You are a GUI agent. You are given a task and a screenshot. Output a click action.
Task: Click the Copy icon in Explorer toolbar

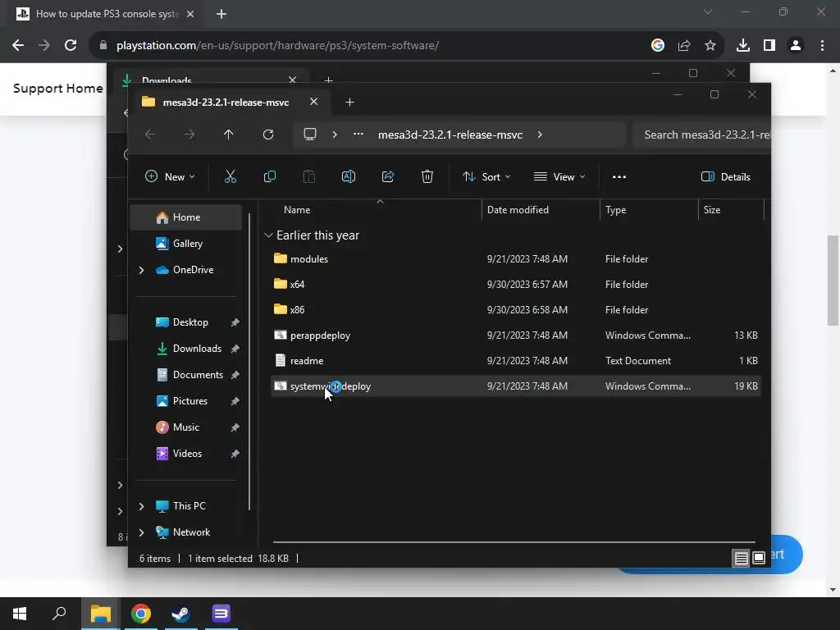coord(269,177)
